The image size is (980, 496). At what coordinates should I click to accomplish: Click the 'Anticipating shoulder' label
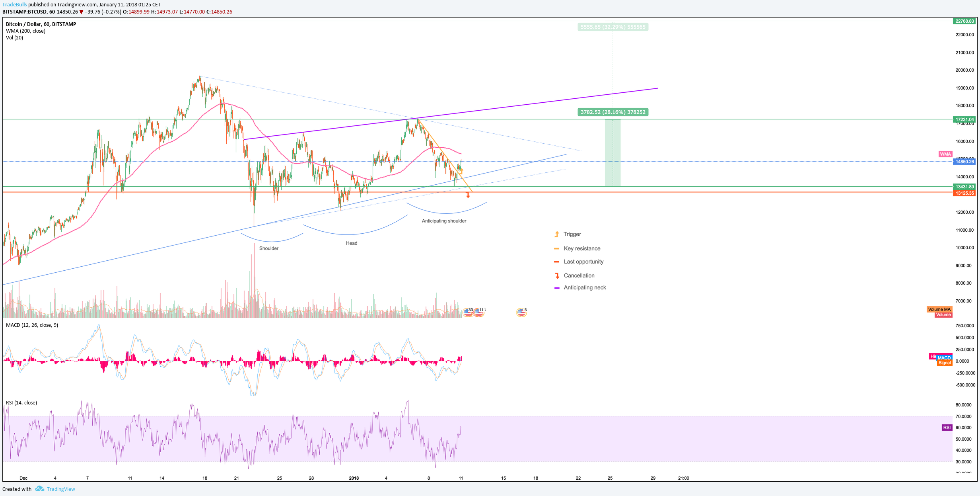coord(444,221)
